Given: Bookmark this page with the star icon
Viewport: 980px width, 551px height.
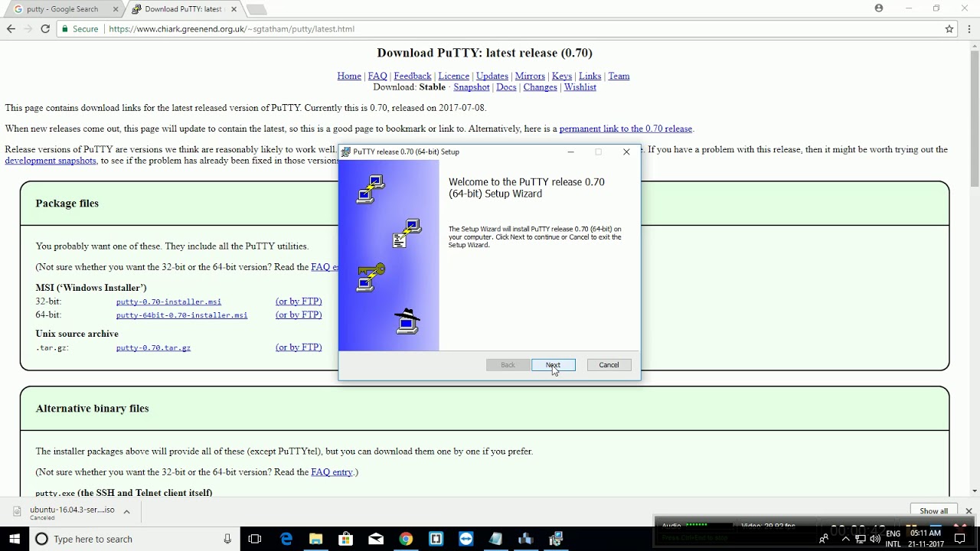Looking at the screenshot, I should pyautogui.click(x=949, y=29).
